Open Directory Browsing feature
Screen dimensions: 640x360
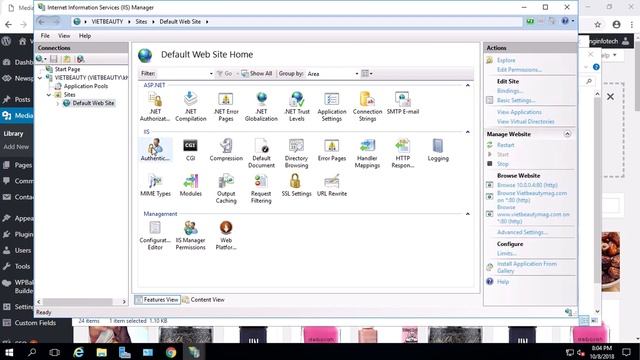tap(296, 153)
